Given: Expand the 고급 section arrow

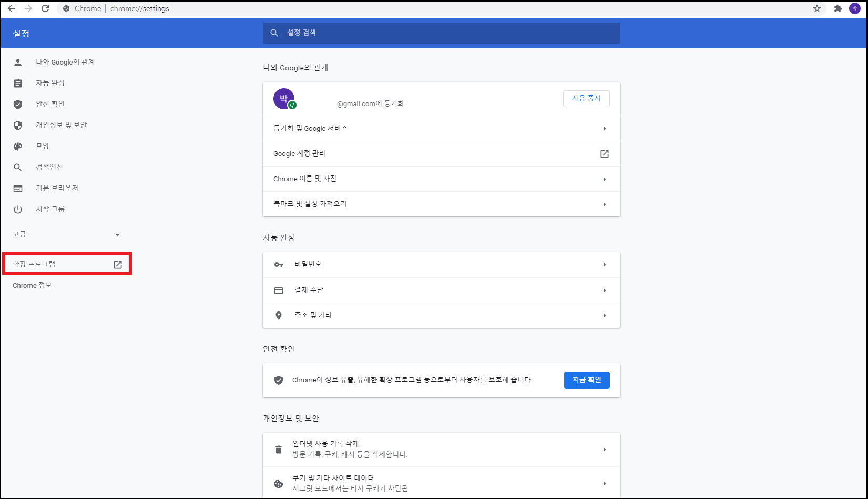Looking at the screenshot, I should tap(118, 235).
